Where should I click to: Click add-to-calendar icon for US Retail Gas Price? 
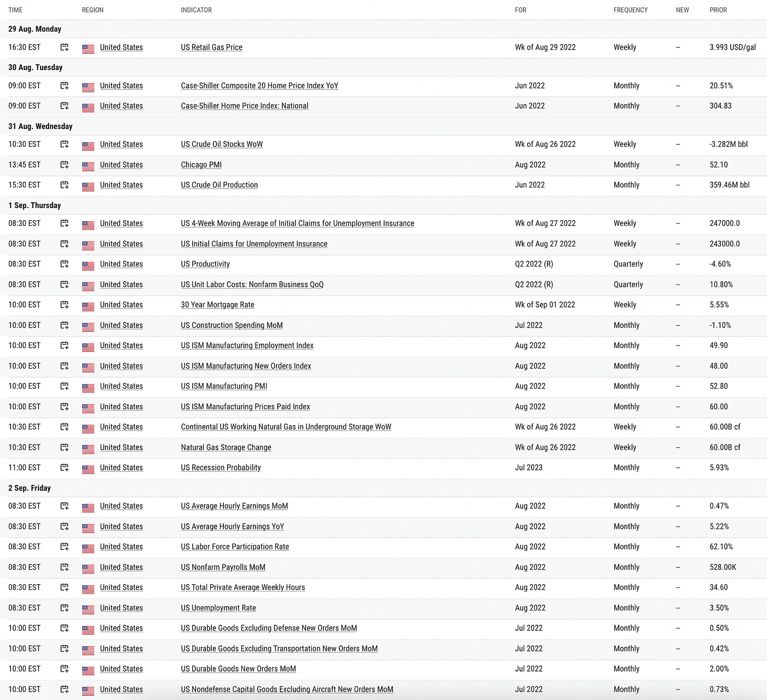pyautogui.click(x=64, y=47)
